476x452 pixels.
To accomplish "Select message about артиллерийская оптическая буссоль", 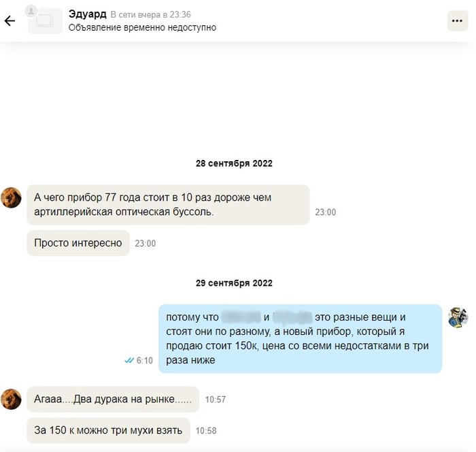I will 168,205.
